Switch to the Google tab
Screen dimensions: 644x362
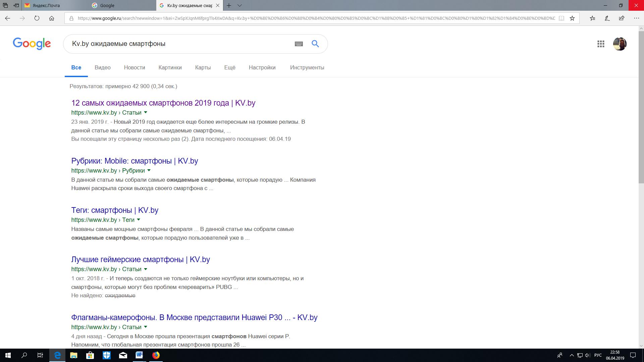(x=122, y=5)
